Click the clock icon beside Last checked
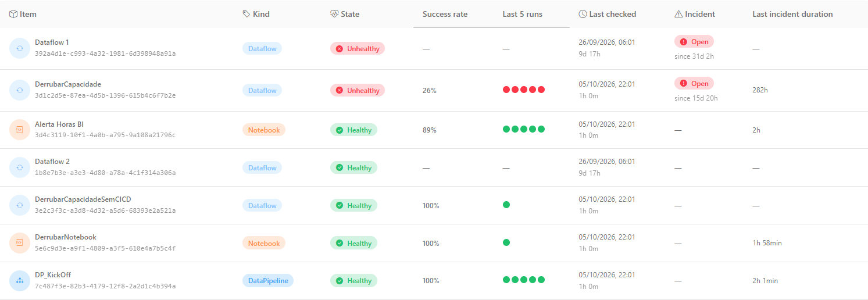 point(583,14)
